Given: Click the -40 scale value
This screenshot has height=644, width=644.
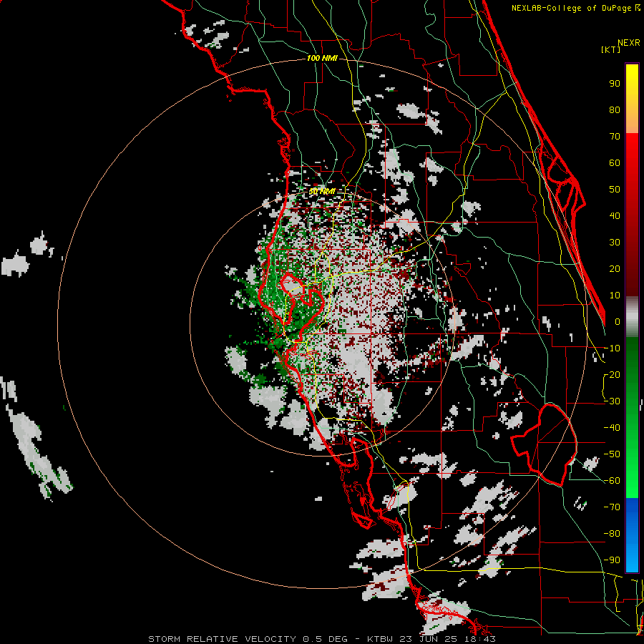Looking at the screenshot, I should click(x=612, y=428).
